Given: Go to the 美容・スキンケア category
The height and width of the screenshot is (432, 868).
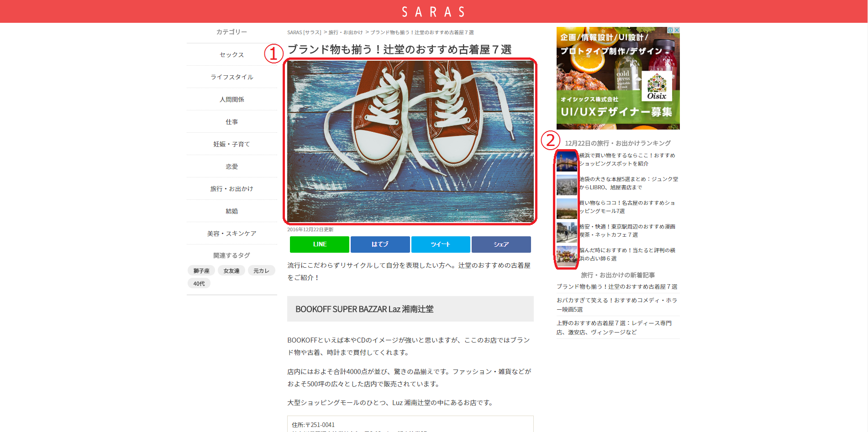Looking at the screenshot, I should coord(231,234).
